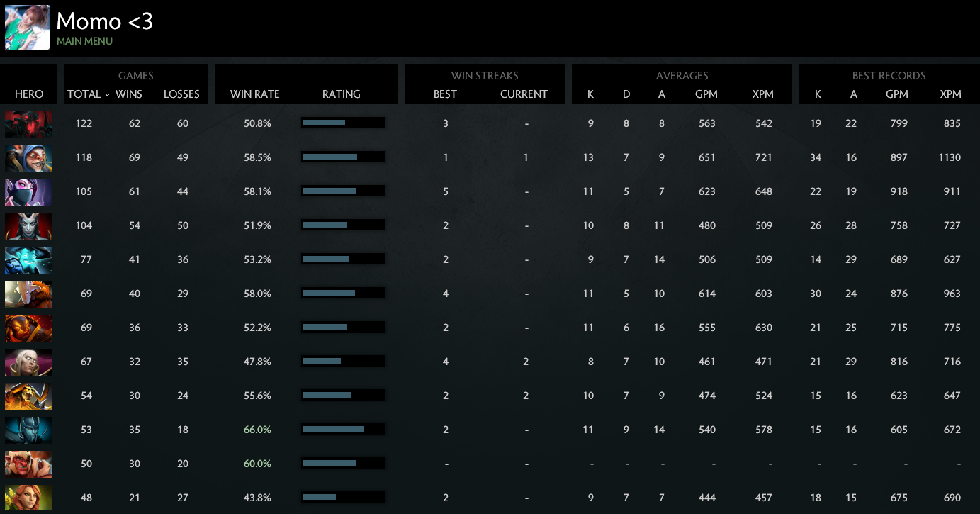Screen dimensions: 980x514
Task: Select the Morphling hero icon
Action: pos(28,259)
